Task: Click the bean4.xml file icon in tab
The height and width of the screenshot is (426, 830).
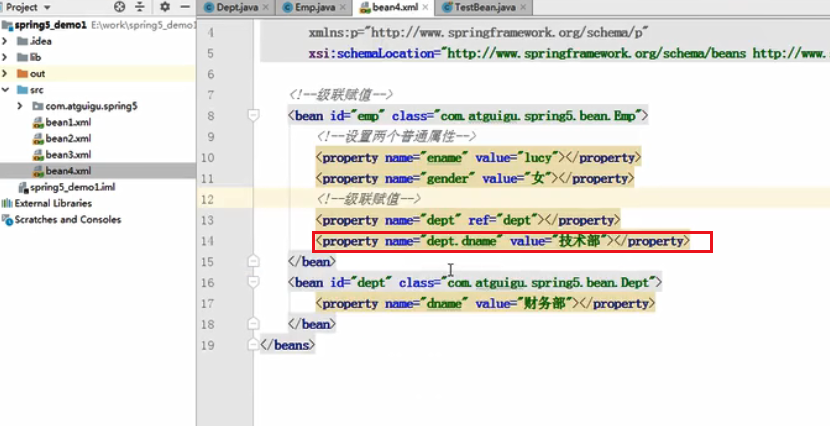Action: (365, 7)
